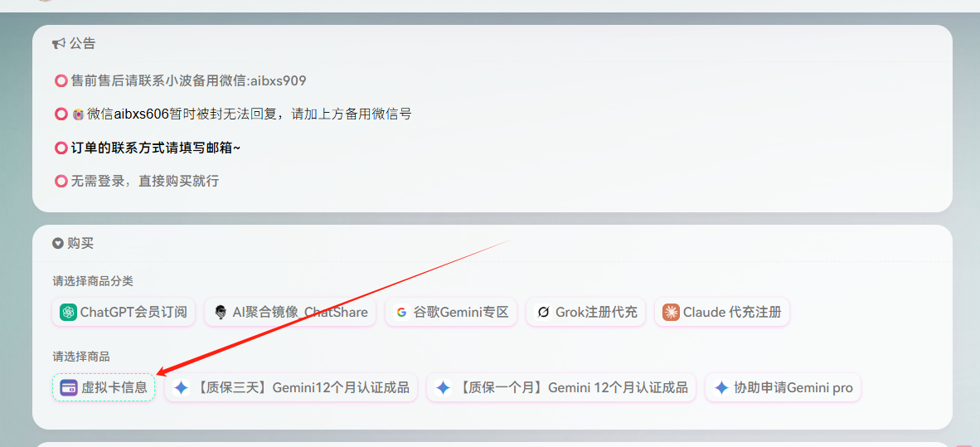Click the Gemini star beside 协助申请Gemini pro
This screenshot has height=447, width=980.
(722, 387)
